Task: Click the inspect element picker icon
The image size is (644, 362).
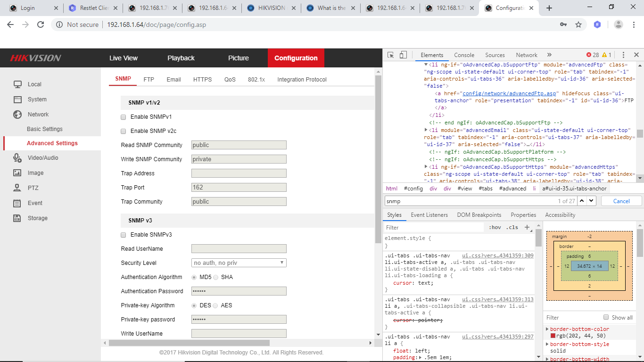Action: tap(390, 55)
